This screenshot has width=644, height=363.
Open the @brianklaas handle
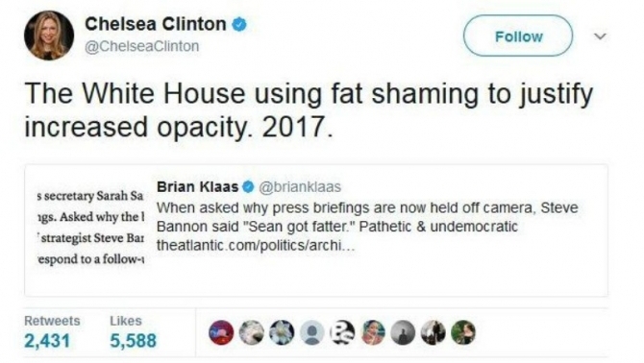click(300, 187)
